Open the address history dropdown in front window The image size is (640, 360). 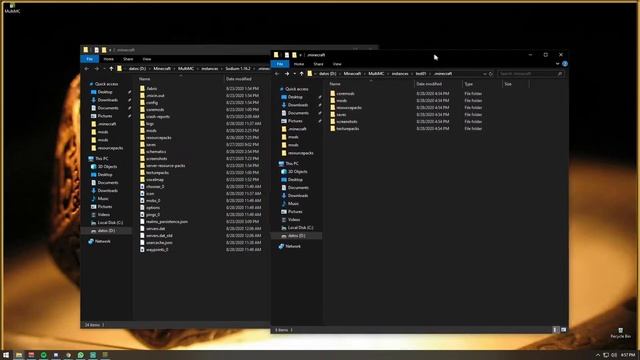(484, 74)
